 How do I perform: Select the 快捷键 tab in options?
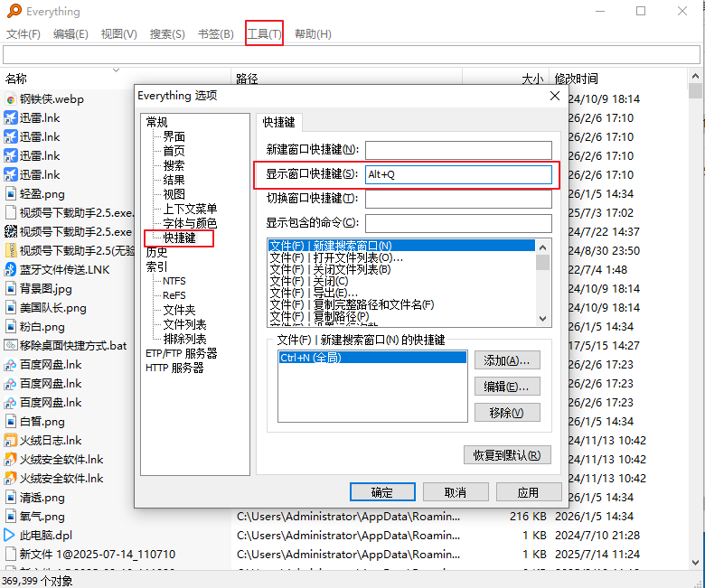click(278, 122)
